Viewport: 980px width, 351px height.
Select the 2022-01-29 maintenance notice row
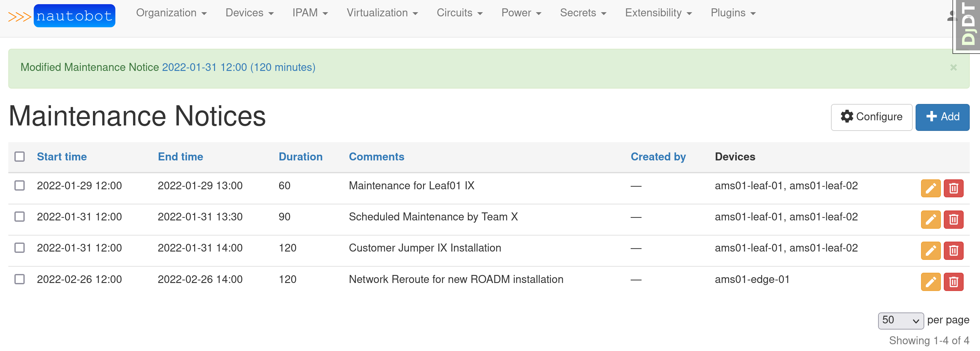coord(20,186)
